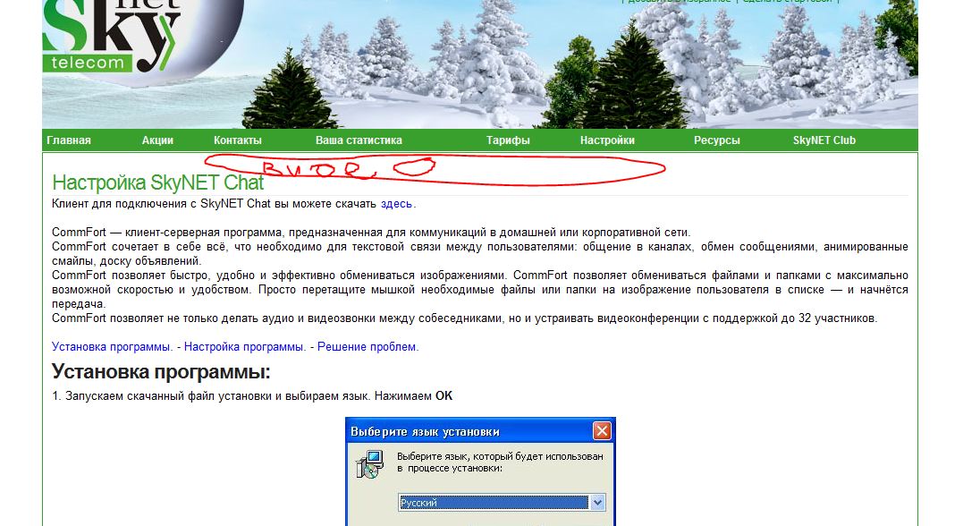This screenshot has height=526, width=980.
Task: Visit the SkyNET Club section
Action: (x=824, y=140)
